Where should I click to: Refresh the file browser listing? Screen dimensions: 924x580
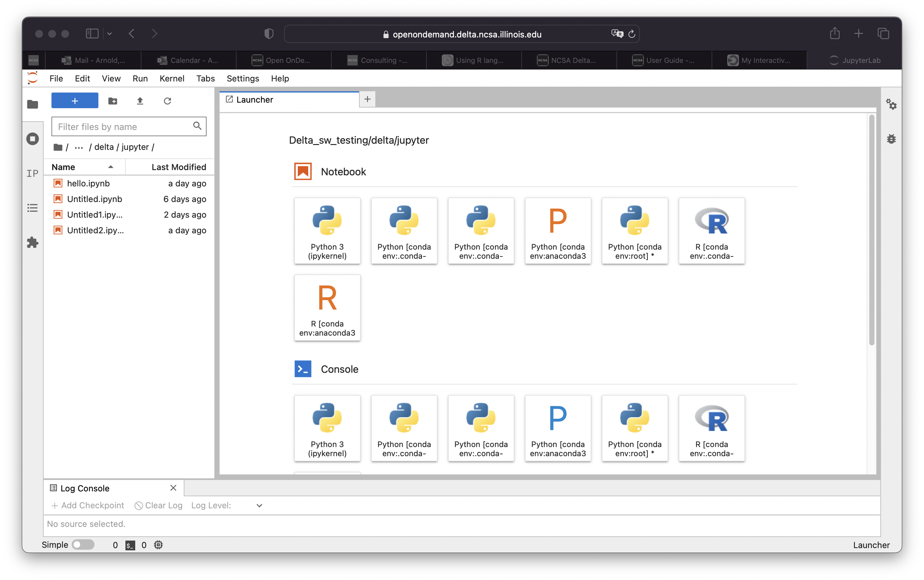coord(167,100)
